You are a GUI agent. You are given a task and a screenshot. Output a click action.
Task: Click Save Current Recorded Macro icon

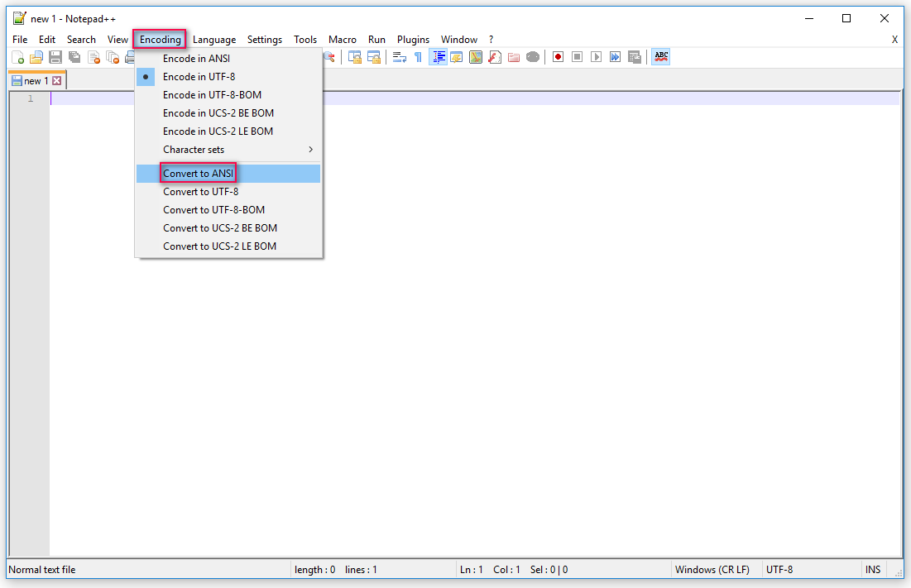click(635, 57)
